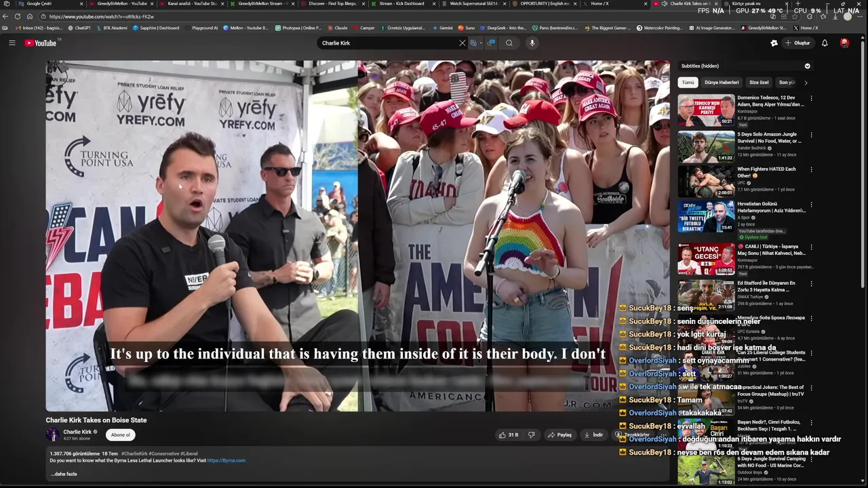Go to YouTube home via logo
868x488 pixels.
click(41, 43)
